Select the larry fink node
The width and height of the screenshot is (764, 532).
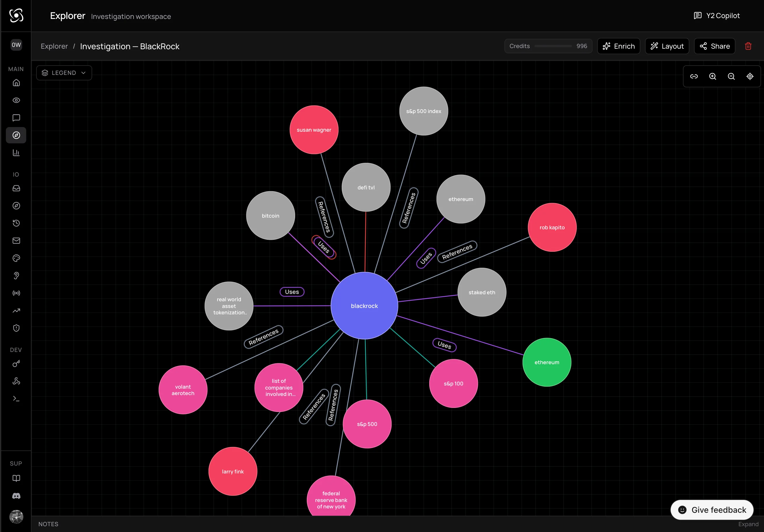[233, 471]
